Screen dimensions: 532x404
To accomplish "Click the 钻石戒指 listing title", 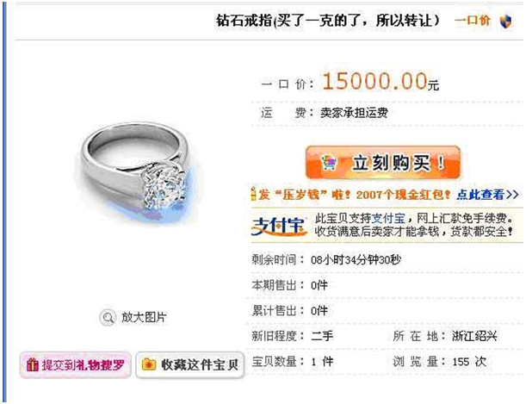I will coord(327,21).
